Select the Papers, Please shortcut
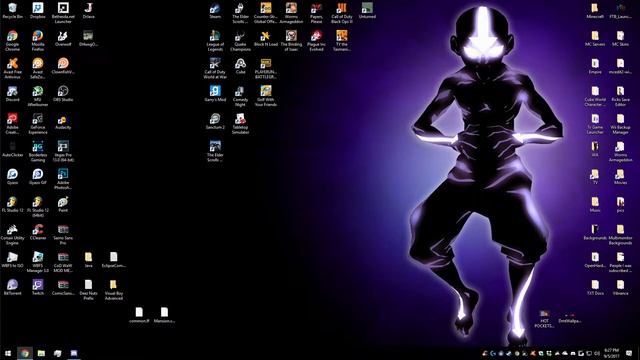The image size is (640, 360). point(316,13)
